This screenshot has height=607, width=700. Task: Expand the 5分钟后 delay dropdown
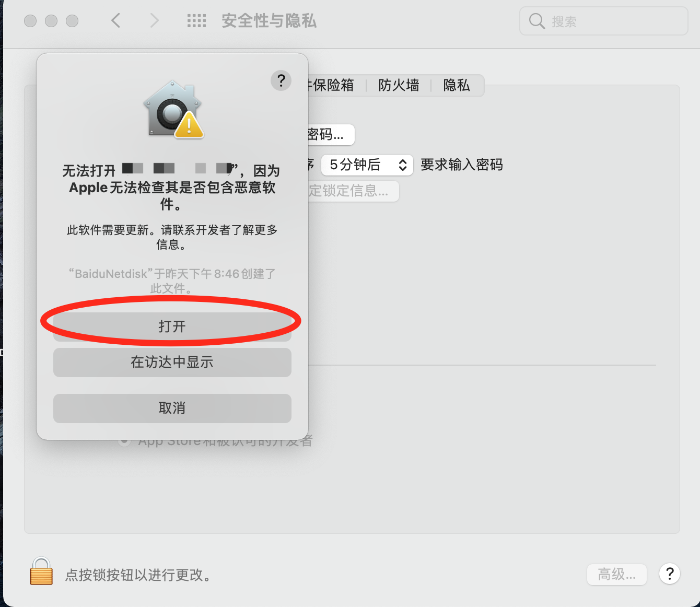[367, 165]
